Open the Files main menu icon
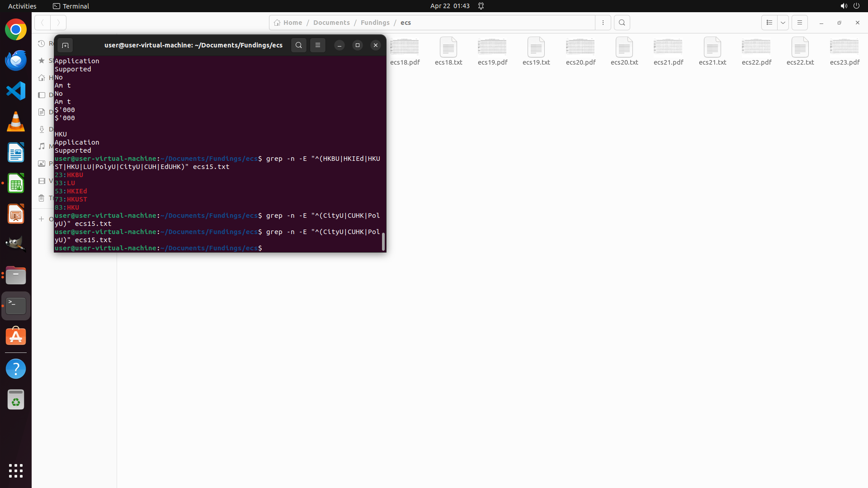The image size is (868, 488). point(799,23)
